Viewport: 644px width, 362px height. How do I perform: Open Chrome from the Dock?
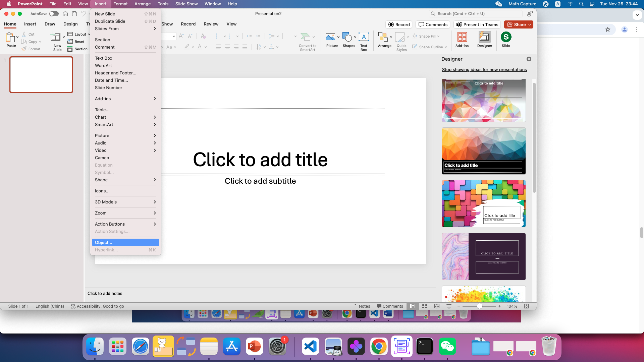coord(379,346)
